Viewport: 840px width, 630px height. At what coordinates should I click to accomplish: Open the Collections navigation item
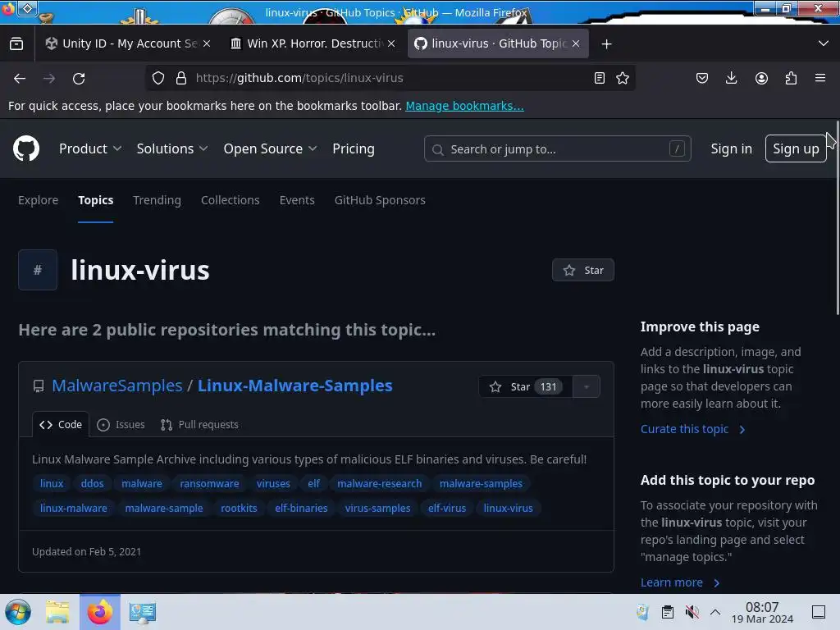[x=231, y=200]
